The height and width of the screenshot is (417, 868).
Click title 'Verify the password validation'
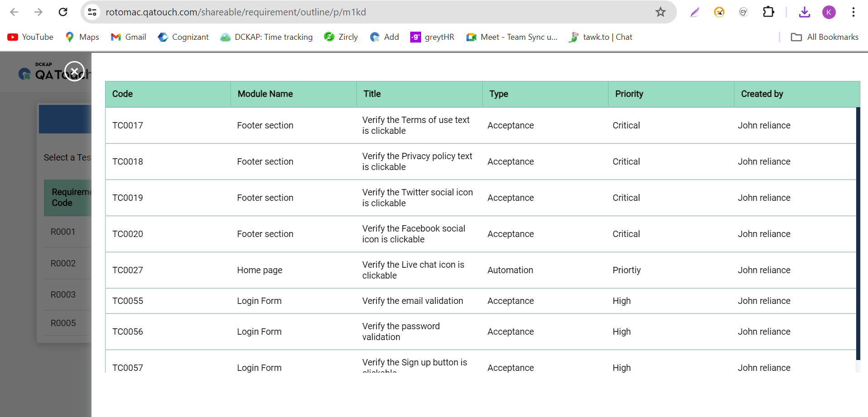[x=401, y=332]
